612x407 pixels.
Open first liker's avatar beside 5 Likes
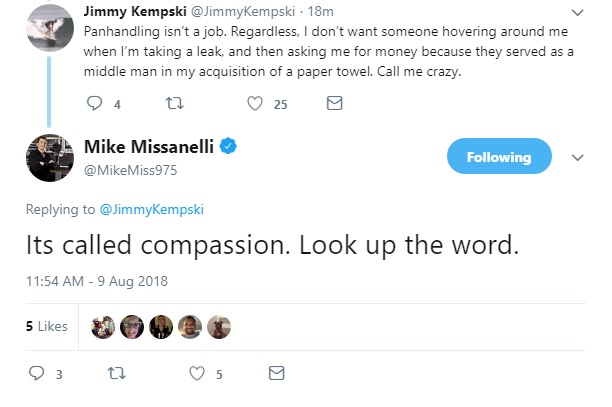[x=103, y=327]
